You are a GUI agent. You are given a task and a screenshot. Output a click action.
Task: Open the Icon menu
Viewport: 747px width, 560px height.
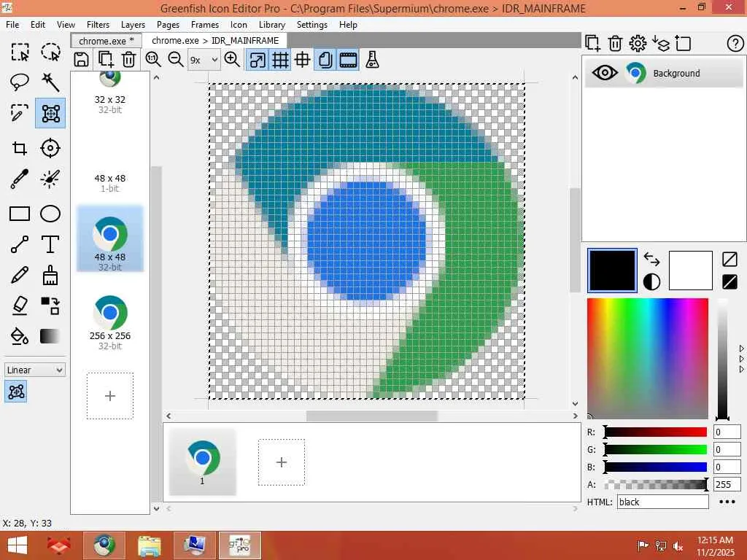pyautogui.click(x=239, y=25)
